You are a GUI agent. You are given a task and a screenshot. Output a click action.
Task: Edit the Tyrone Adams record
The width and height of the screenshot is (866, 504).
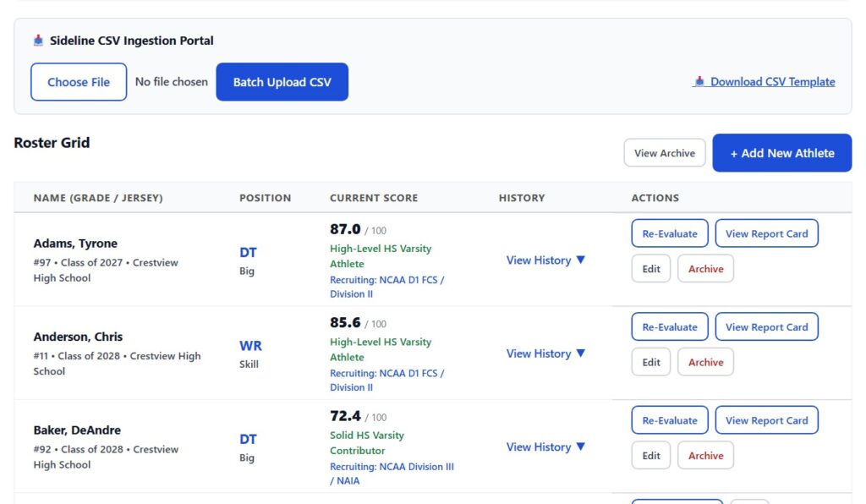pos(650,269)
